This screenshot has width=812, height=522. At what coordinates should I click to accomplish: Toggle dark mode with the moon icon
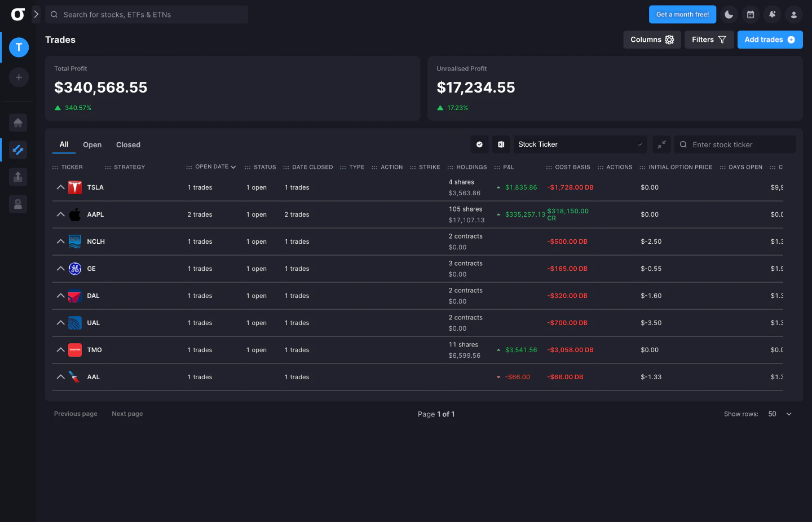729,14
